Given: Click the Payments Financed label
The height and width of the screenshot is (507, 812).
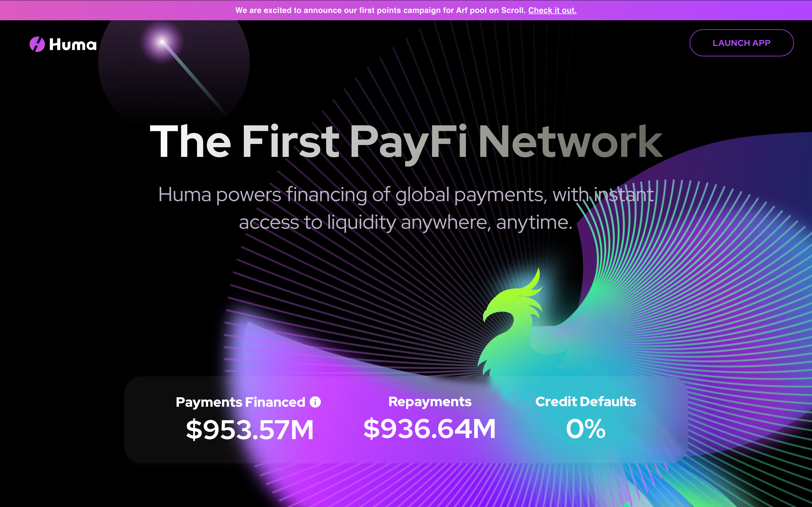Looking at the screenshot, I should click(240, 402).
